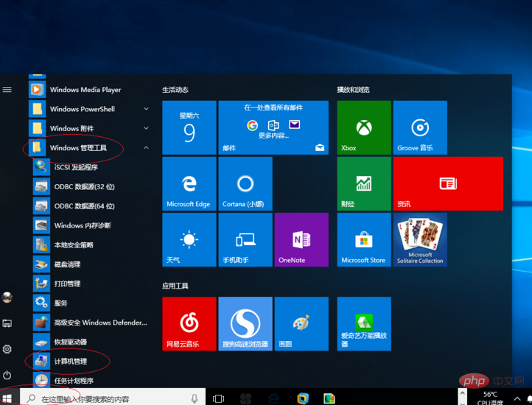Collapse the Windows 管理工具 folder chevron

click(x=146, y=147)
